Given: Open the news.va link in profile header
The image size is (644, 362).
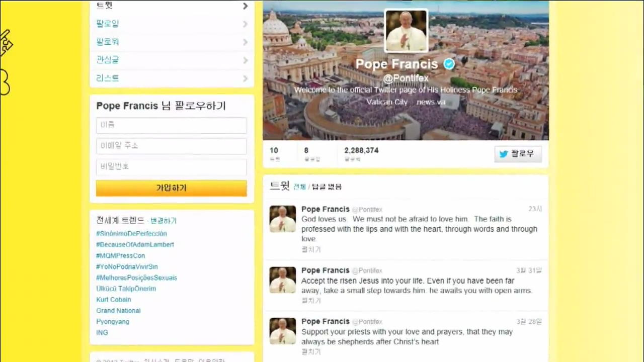Looking at the screenshot, I should click(431, 102).
